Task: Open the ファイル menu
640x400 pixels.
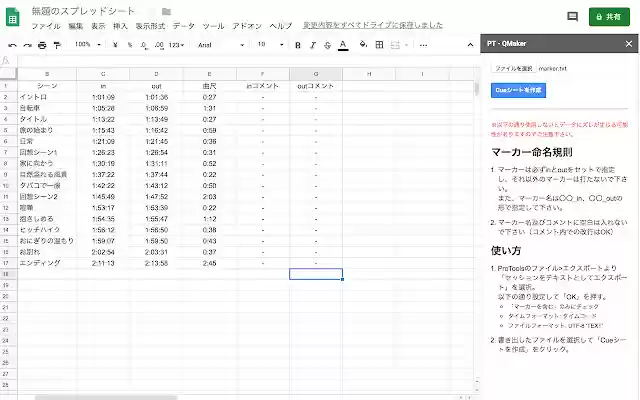Action: click(x=46, y=26)
